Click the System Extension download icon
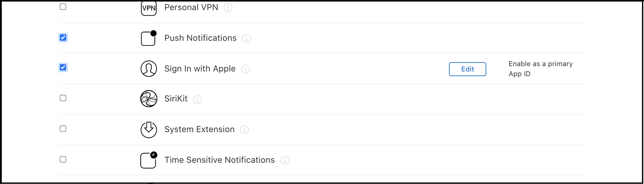644x184 pixels. [x=149, y=129]
